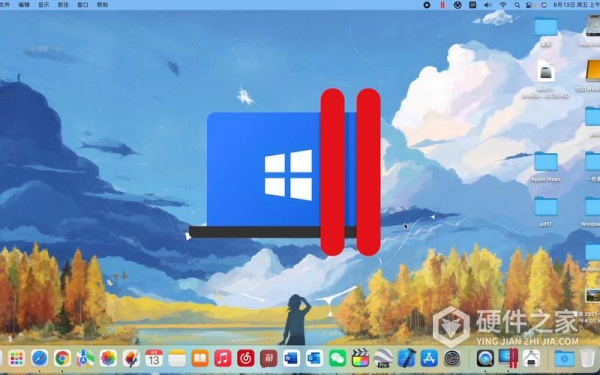Open the 显示 menu
Image resolution: width=600 pixels, height=375 pixels.
click(x=44, y=5)
